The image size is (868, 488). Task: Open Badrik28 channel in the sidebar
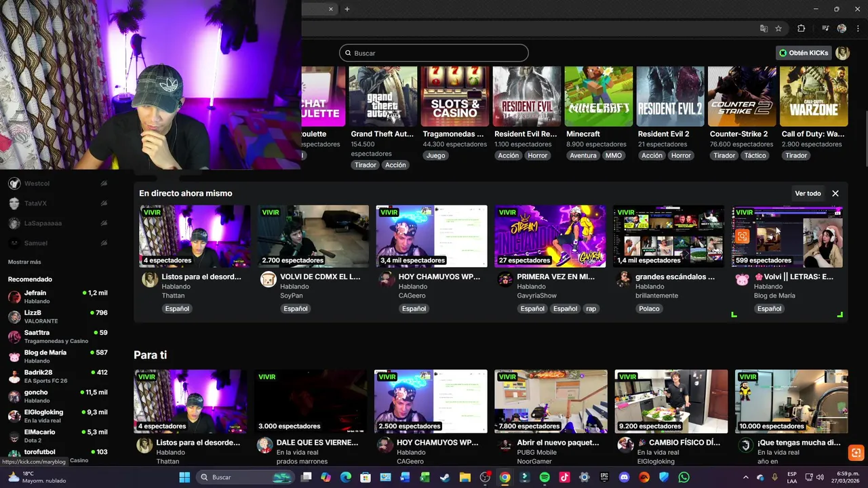point(58,376)
